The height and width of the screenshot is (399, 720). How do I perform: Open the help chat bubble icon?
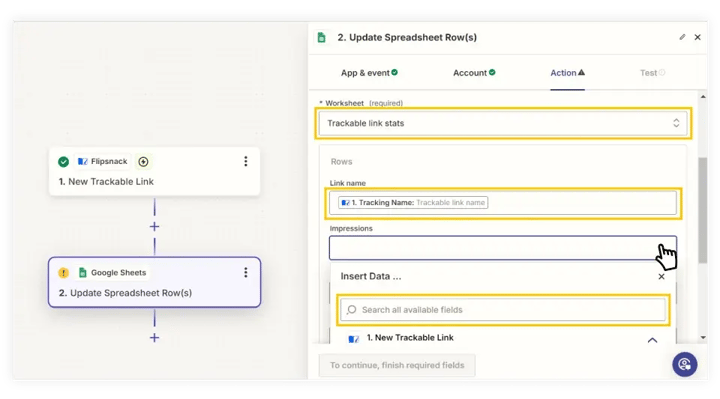[x=685, y=365]
